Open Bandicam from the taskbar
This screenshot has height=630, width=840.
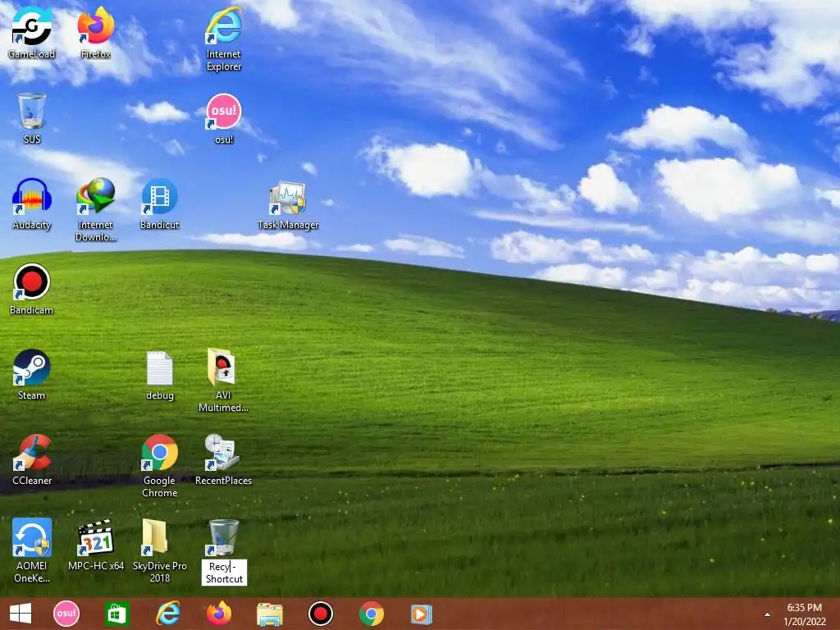(321, 614)
